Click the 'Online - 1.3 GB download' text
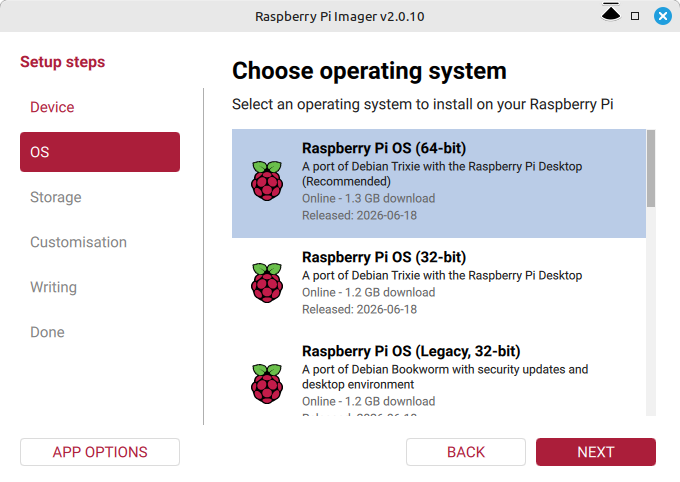 369,198
